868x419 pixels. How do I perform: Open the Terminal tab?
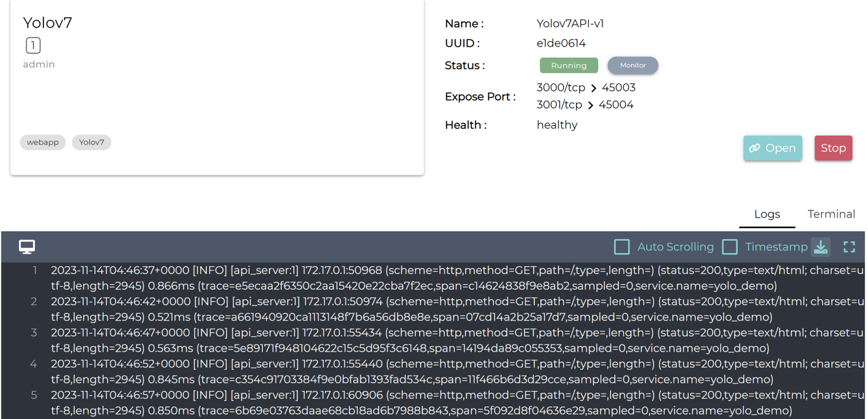tap(831, 214)
